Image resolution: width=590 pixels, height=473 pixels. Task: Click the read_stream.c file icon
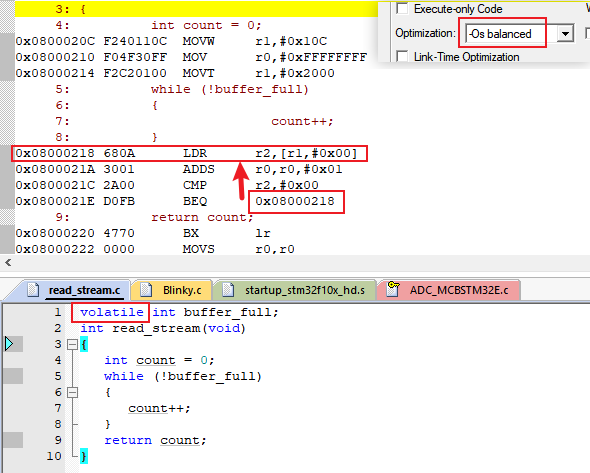click(x=33, y=290)
